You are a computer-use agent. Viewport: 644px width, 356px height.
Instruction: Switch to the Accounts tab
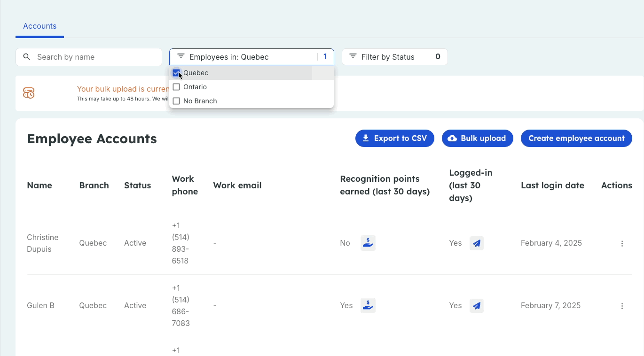(40, 26)
